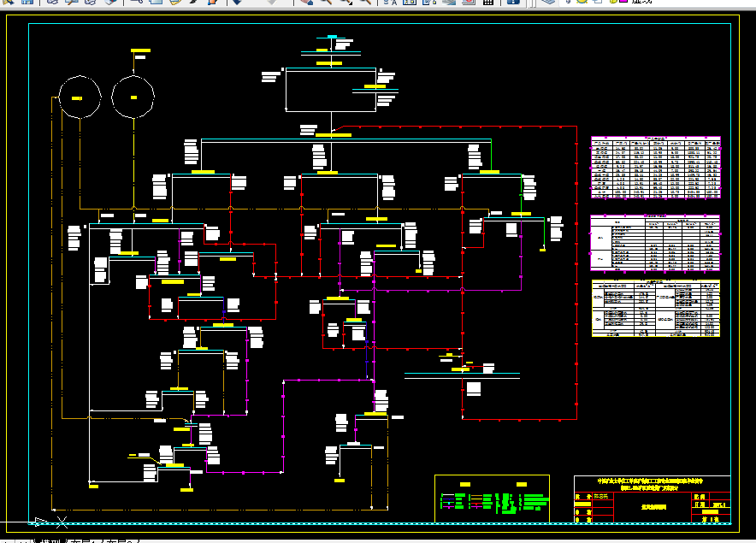Click the magenta layer color swatch
Image resolution: width=756 pixels, height=543 pixels.
click(x=623, y=2)
